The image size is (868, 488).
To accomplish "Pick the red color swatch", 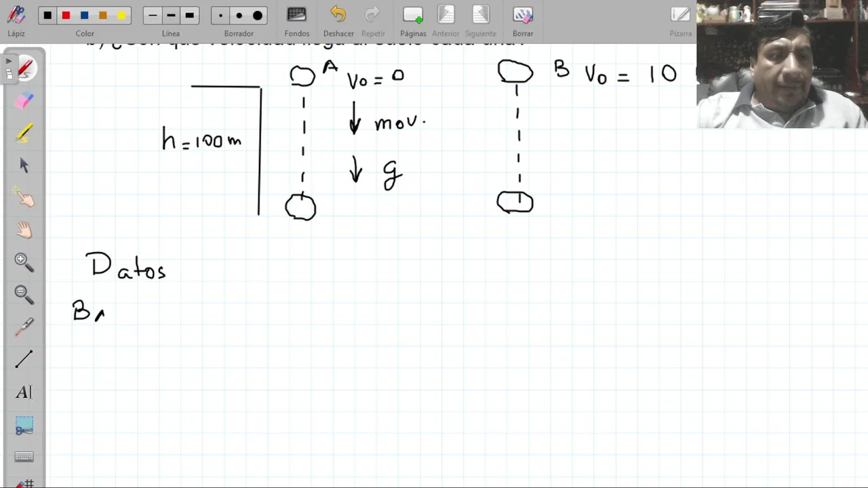I will [66, 16].
